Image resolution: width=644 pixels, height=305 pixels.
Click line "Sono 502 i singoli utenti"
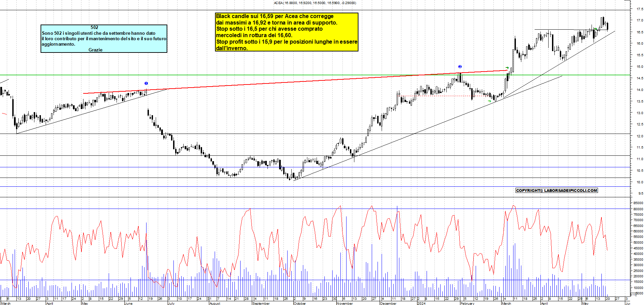pyautogui.click(x=98, y=33)
